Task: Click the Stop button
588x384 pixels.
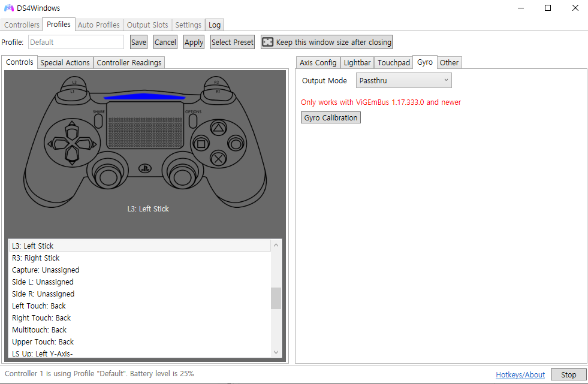Action: point(568,374)
